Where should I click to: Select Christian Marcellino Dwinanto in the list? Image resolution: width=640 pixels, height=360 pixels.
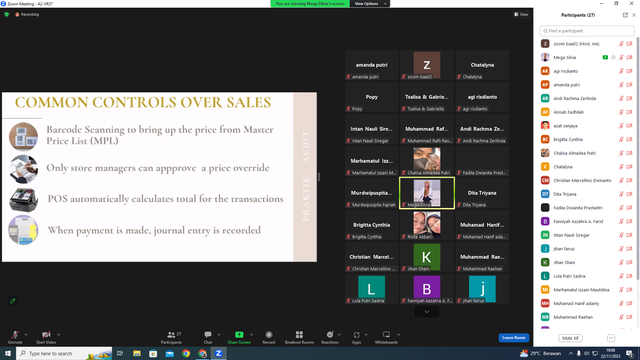(x=587, y=180)
